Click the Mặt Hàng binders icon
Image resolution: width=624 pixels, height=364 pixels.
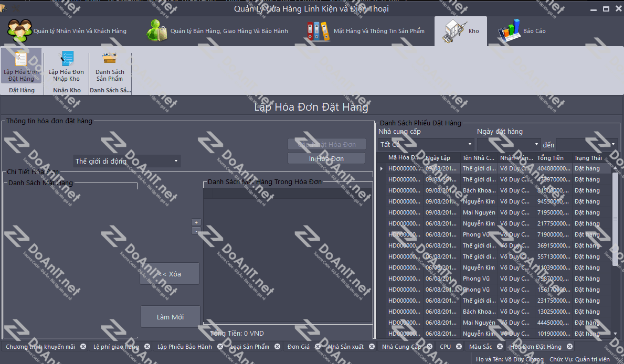point(319,31)
